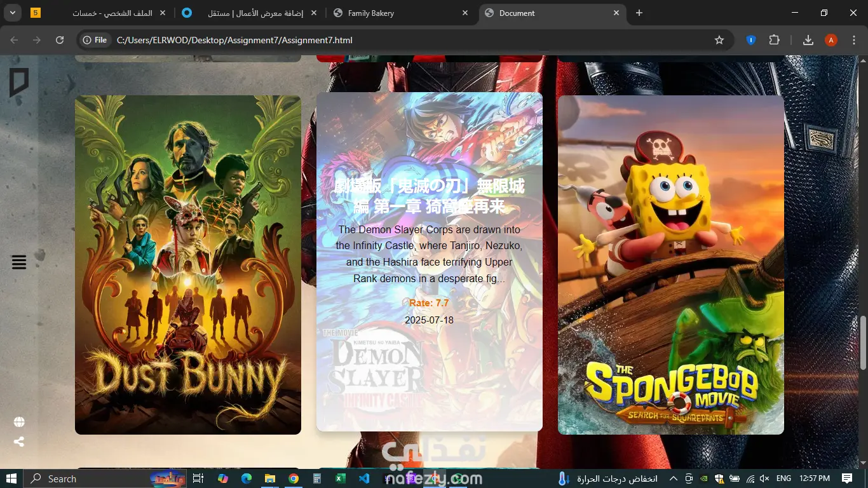The image size is (868, 488).
Task: Select the Document tab
Action: pyautogui.click(x=553, y=13)
